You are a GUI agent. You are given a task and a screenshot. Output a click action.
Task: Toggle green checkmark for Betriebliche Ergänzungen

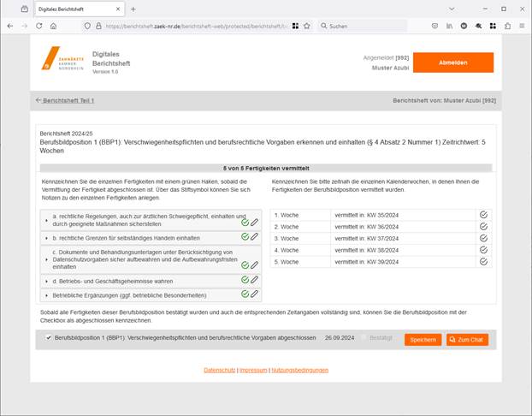coord(245,294)
